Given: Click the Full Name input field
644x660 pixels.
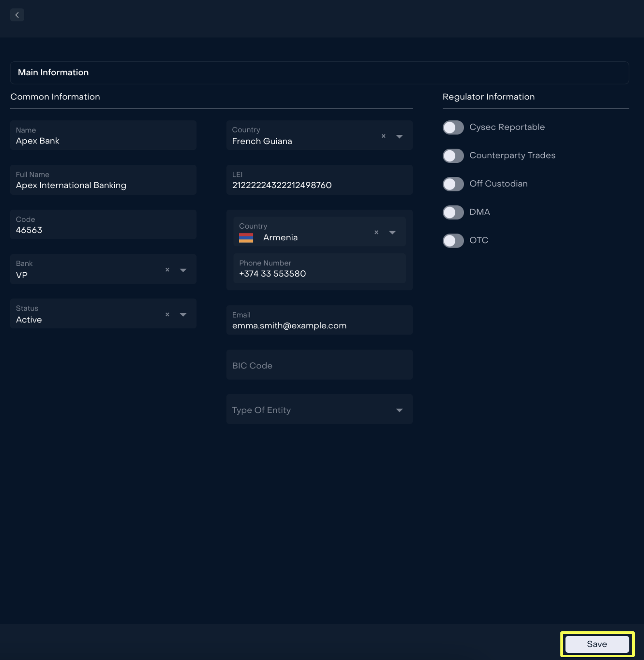Looking at the screenshot, I should pyautogui.click(x=103, y=180).
